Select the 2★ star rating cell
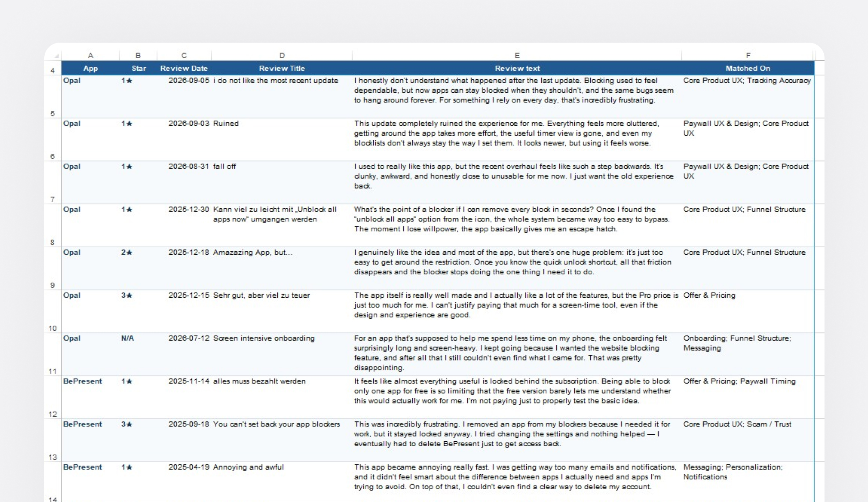This screenshot has width=868, height=502. (x=138, y=268)
